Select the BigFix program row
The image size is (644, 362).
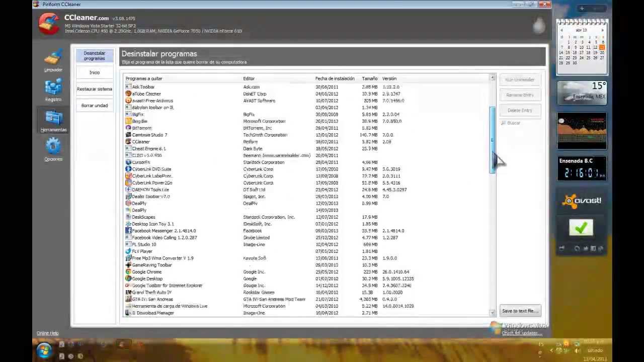(x=307, y=114)
